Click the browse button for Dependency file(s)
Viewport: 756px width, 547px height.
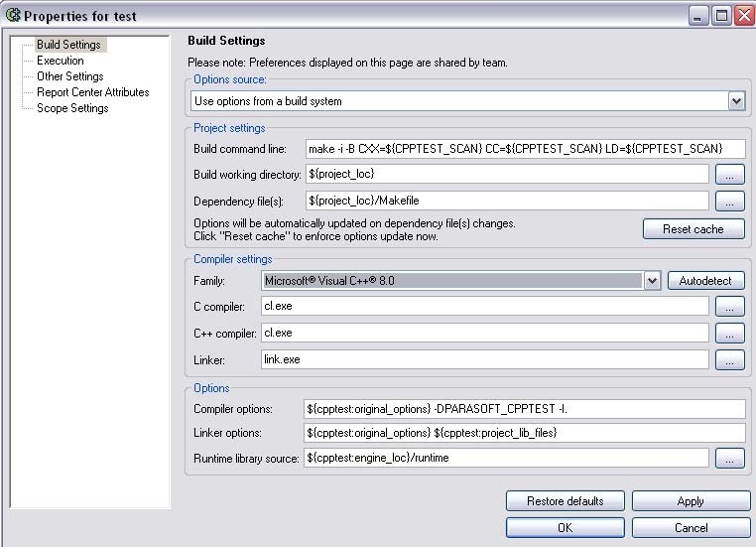(x=729, y=202)
